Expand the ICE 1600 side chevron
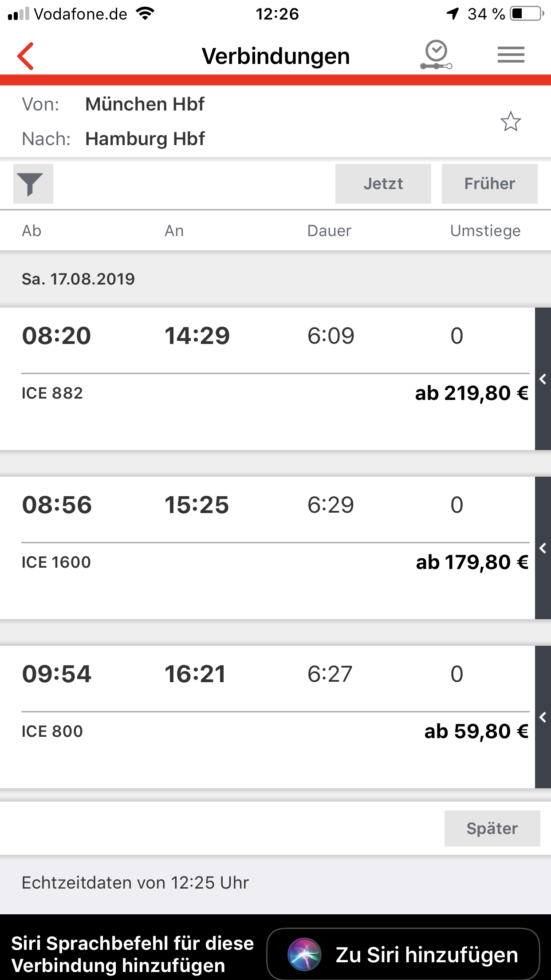 pyautogui.click(x=543, y=548)
